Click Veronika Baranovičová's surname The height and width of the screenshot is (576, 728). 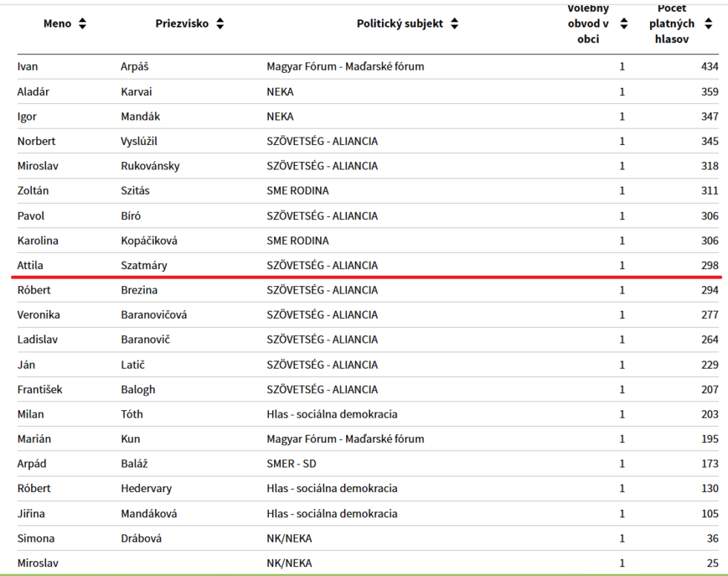coord(154,315)
